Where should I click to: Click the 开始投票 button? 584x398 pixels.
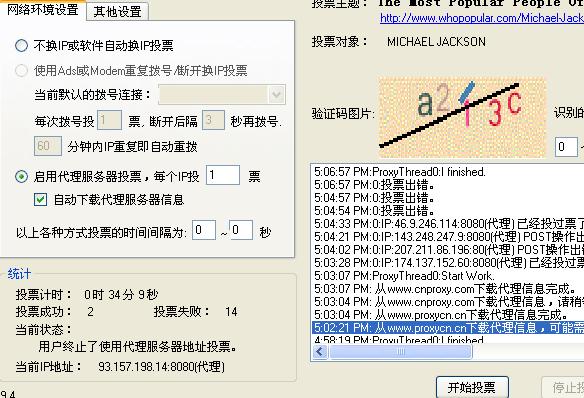pos(472,388)
